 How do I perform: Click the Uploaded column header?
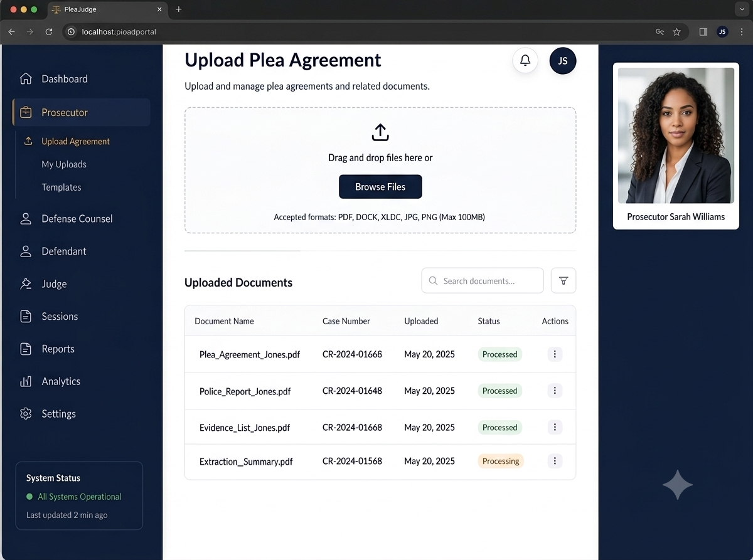421,321
